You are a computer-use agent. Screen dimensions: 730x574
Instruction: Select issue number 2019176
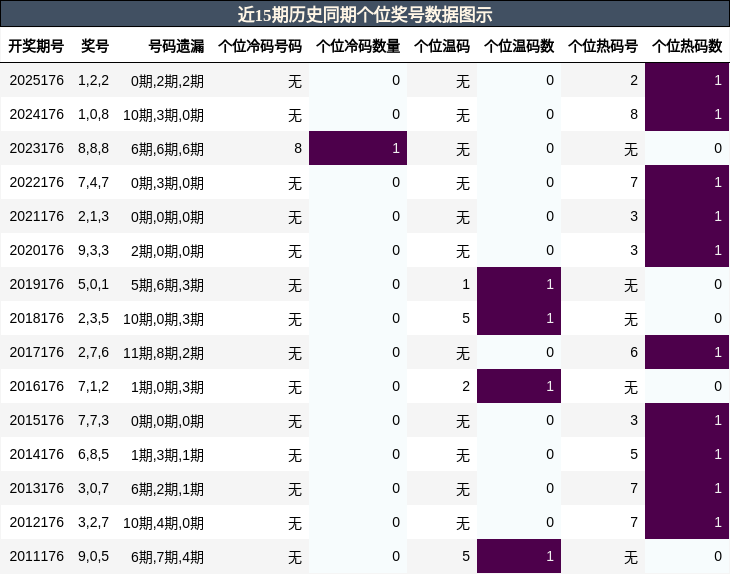pyautogui.click(x=36, y=284)
